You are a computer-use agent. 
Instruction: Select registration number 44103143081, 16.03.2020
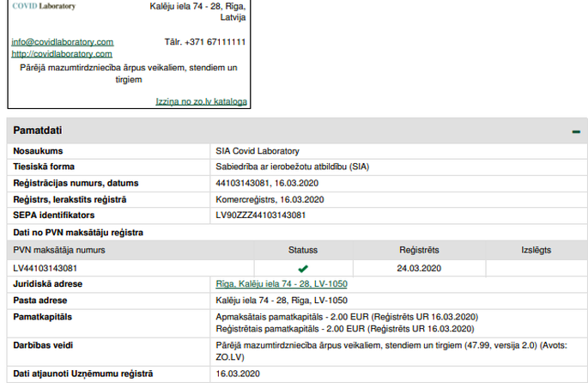(267, 183)
